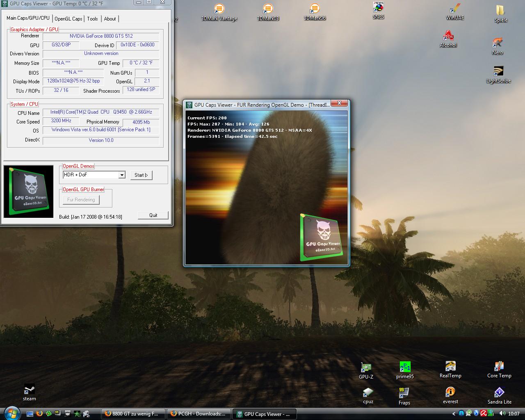Viewport: 525px width, 420px height.
Task: Open the OpenGL Demos dropdown list
Action: 121,175
